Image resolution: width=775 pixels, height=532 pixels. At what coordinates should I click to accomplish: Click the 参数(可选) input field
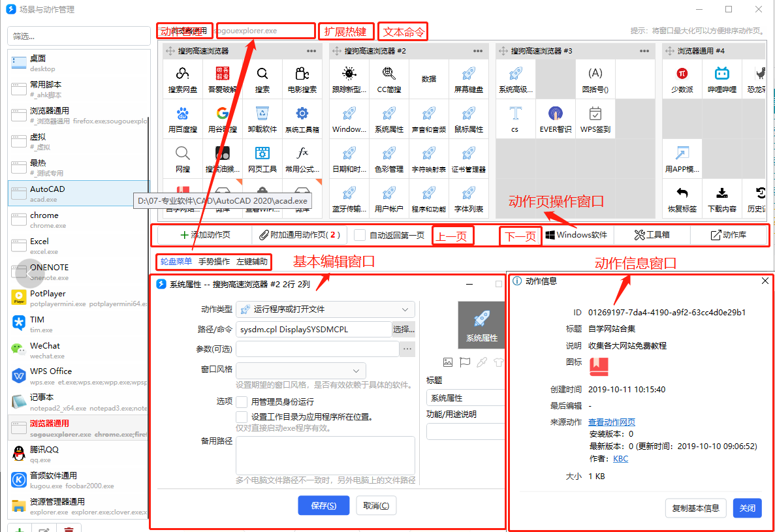(317, 349)
